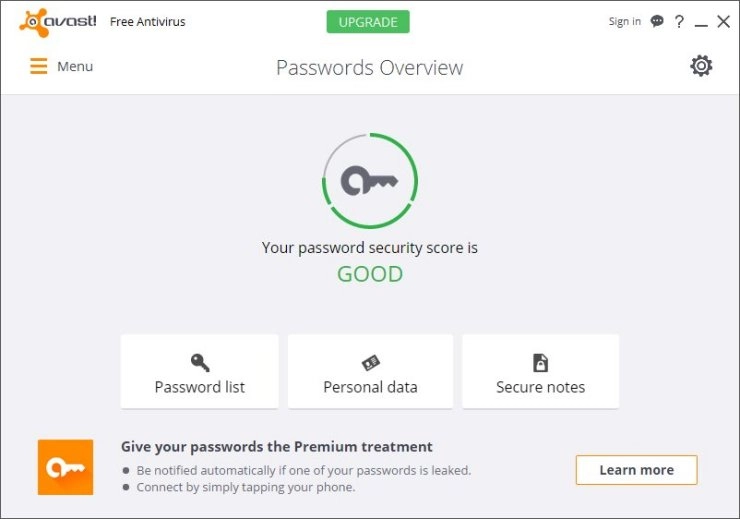Open the Personal data tile
The width and height of the screenshot is (740, 519).
tap(370, 371)
